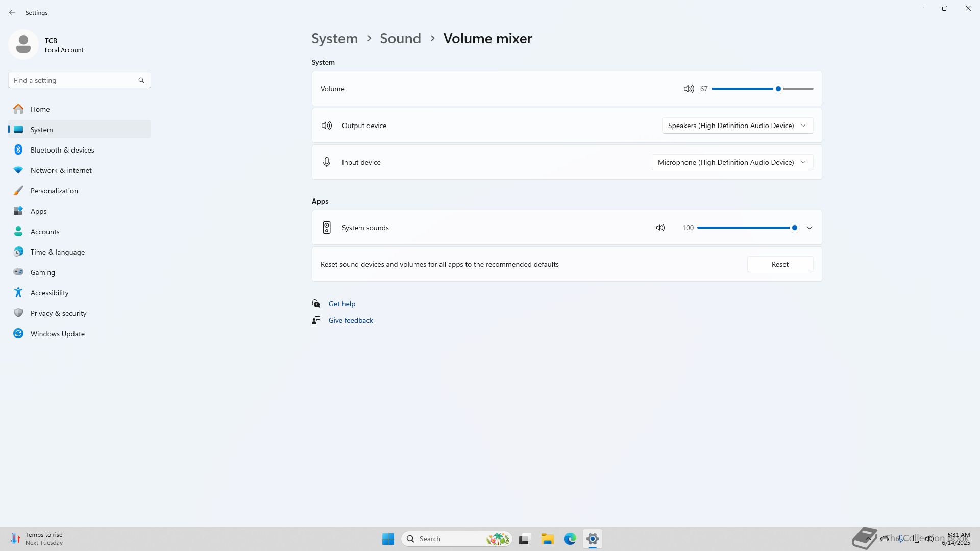
Task: Open Bluetooth & devices settings
Action: 62,150
